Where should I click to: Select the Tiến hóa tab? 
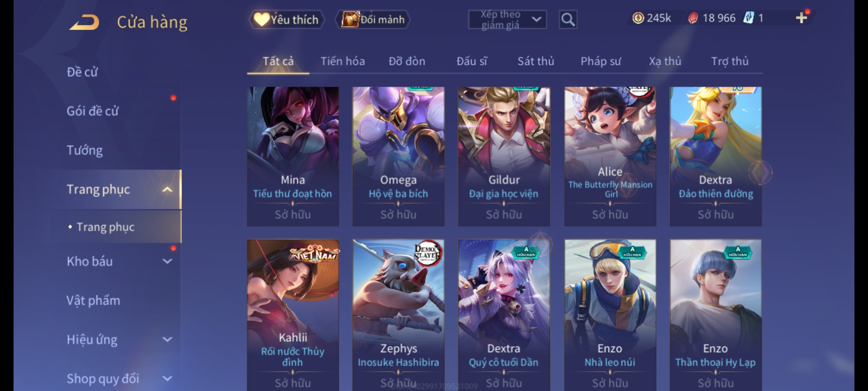pyautogui.click(x=342, y=61)
